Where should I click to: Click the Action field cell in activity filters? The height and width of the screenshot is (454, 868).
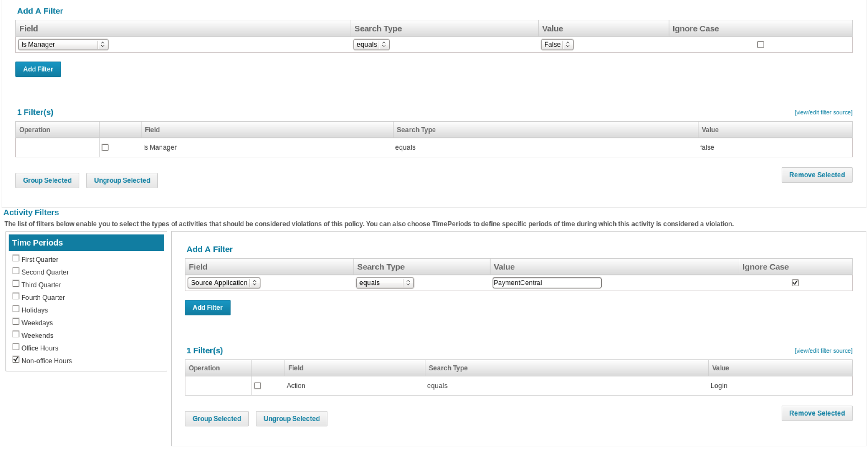point(296,386)
